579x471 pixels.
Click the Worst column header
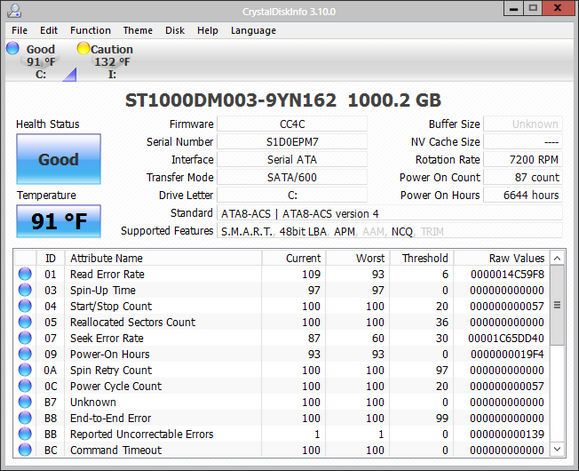coord(357,258)
